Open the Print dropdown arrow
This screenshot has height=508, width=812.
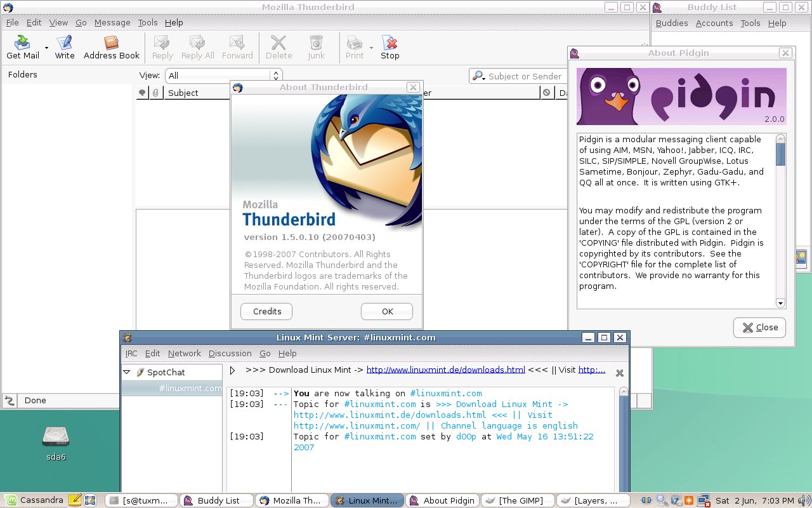(371, 48)
